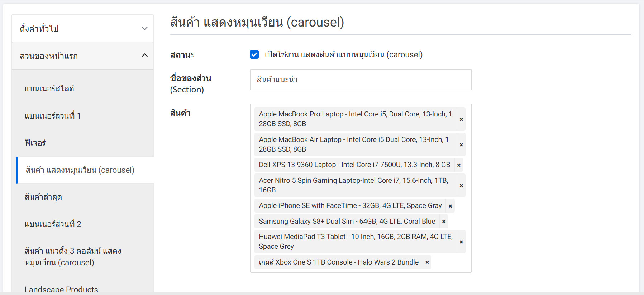644x295 pixels.
Task: Click the เปิดใช้งาน แสดงสินค้าแบบหมุนเวียน checkbox label
Action: tap(344, 54)
